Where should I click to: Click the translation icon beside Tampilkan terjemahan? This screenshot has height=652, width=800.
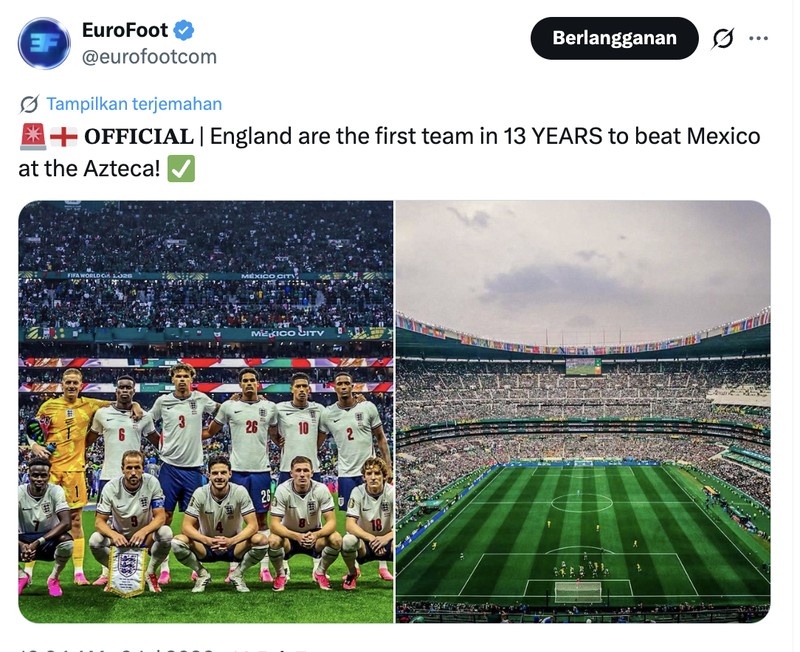(30, 104)
